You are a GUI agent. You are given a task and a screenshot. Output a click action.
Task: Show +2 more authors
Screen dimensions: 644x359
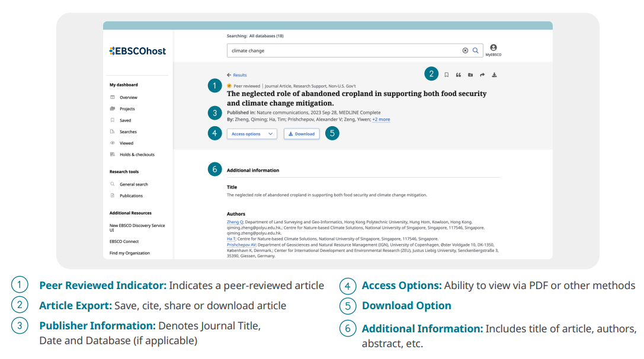[x=381, y=120]
